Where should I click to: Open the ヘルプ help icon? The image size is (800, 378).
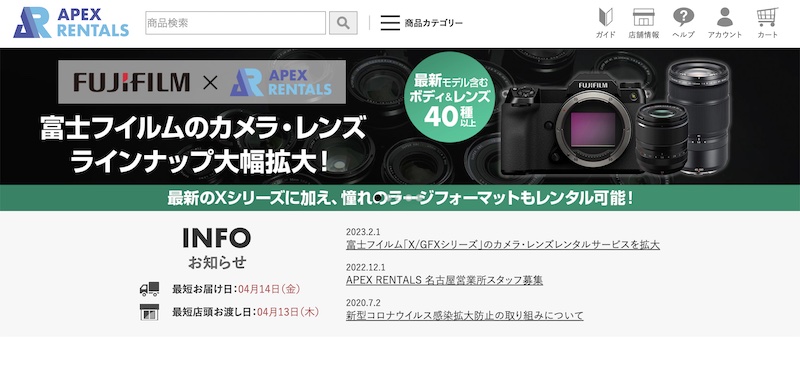[x=683, y=23]
